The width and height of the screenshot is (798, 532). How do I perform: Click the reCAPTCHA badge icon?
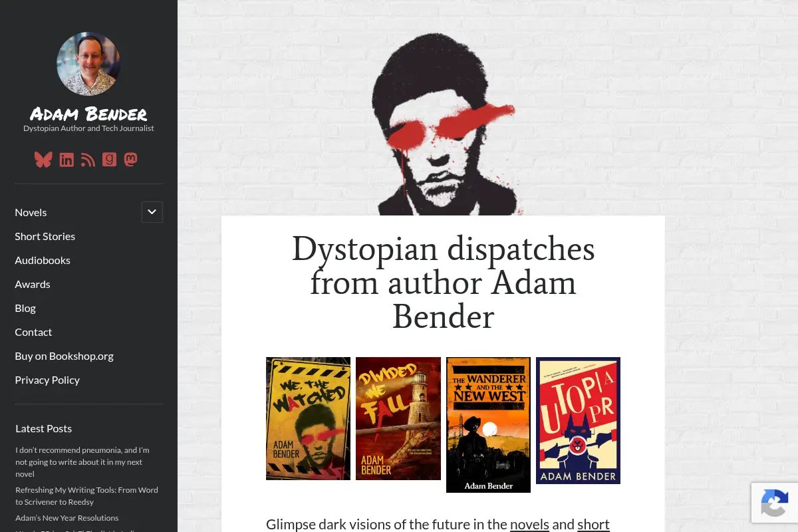(775, 502)
